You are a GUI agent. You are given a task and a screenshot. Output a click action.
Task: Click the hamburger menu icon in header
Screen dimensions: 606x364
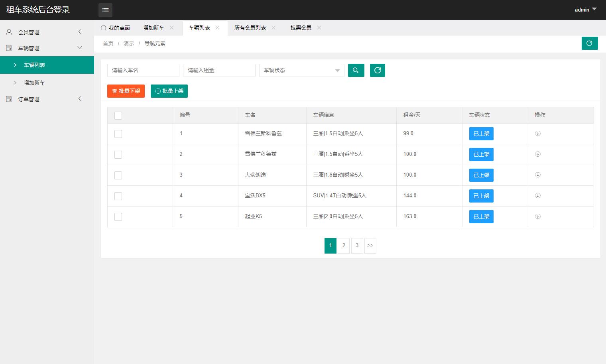pos(105,10)
